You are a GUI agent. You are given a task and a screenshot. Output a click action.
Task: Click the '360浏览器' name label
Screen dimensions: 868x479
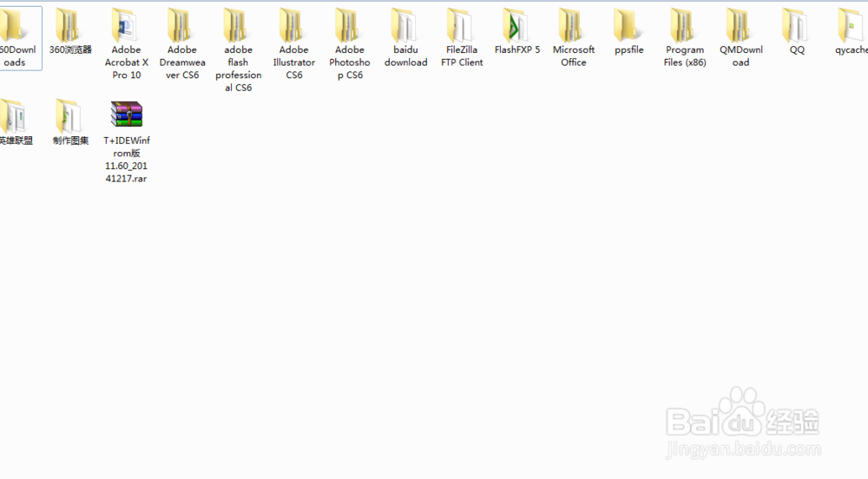point(70,49)
